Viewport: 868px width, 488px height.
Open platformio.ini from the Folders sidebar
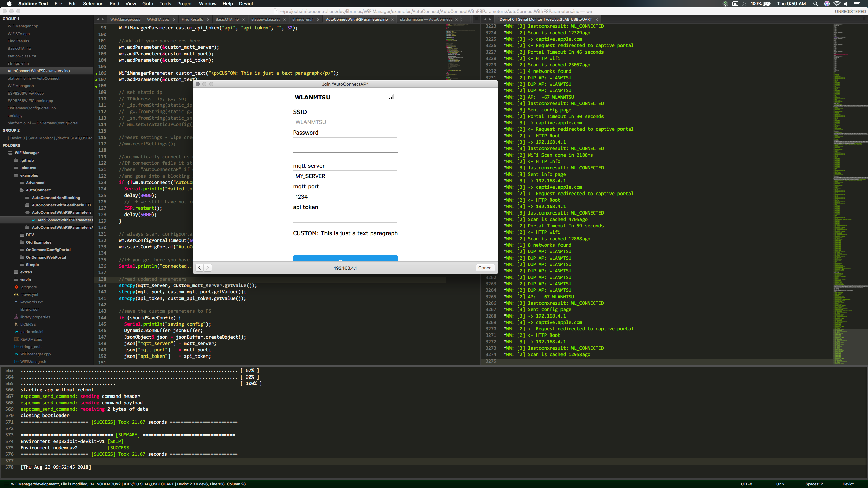point(32,332)
